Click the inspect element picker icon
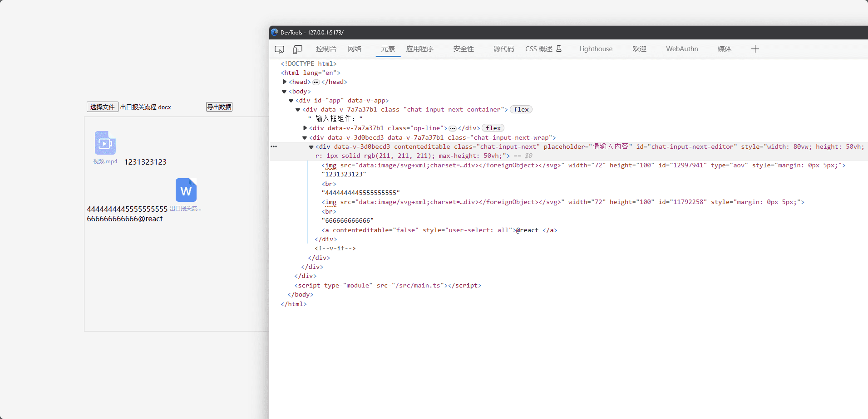Screen dimensions: 868x419 pos(279,49)
